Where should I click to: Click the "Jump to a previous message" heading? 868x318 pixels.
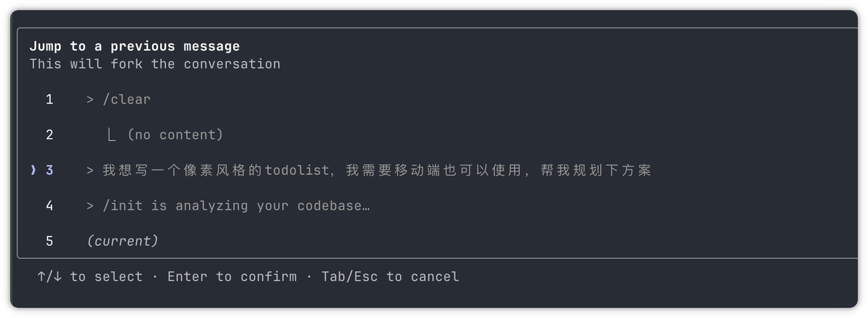pos(134,46)
